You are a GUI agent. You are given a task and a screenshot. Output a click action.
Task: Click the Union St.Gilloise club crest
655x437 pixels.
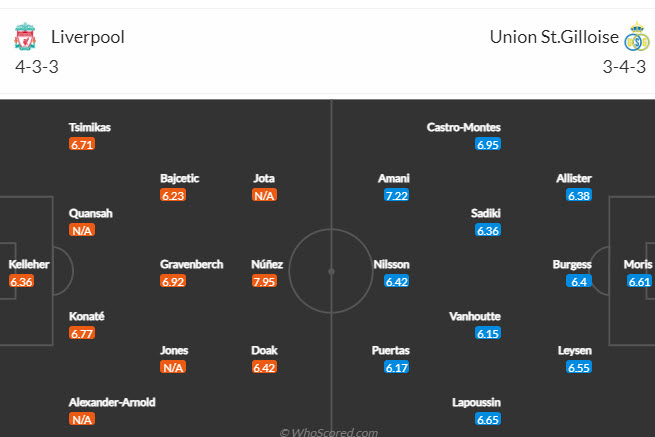[x=637, y=38]
